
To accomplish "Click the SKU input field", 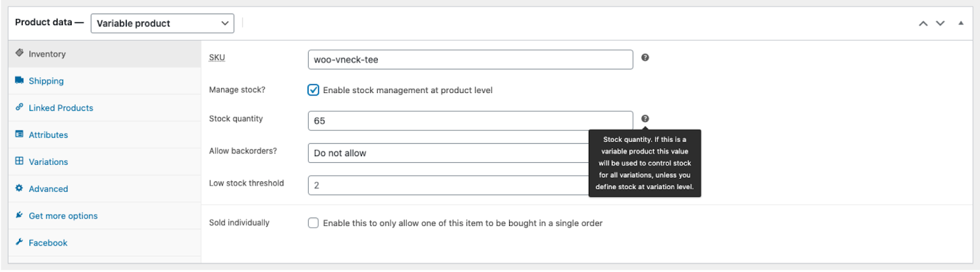I will pos(470,59).
